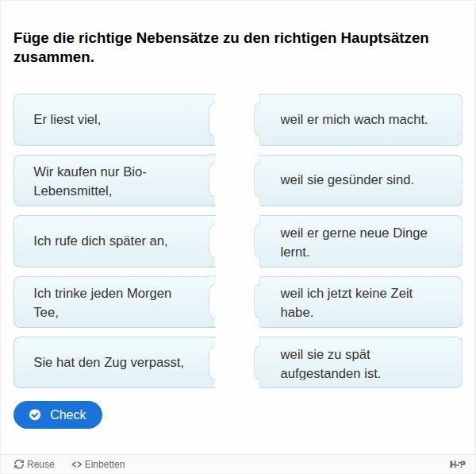The width and height of the screenshot is (476, 474).
Task: Click the Check button
Action: tap(58, 414)
